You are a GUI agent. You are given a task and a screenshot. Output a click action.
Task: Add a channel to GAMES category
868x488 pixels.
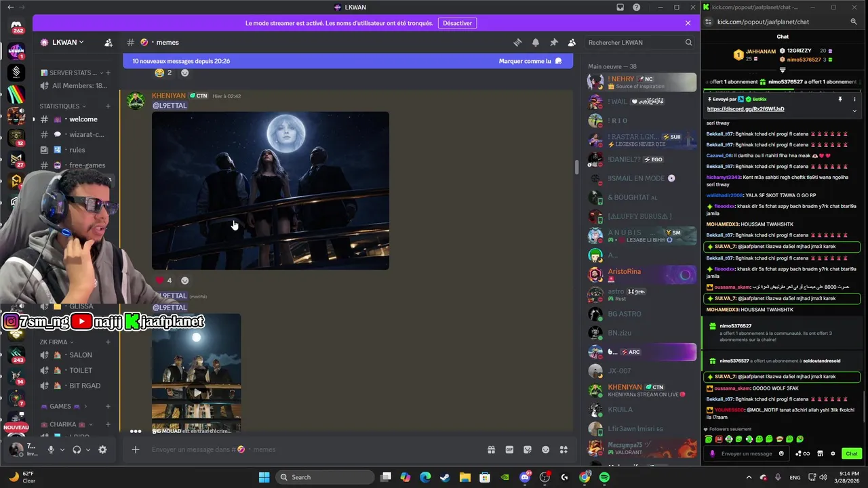click(108, 406)
